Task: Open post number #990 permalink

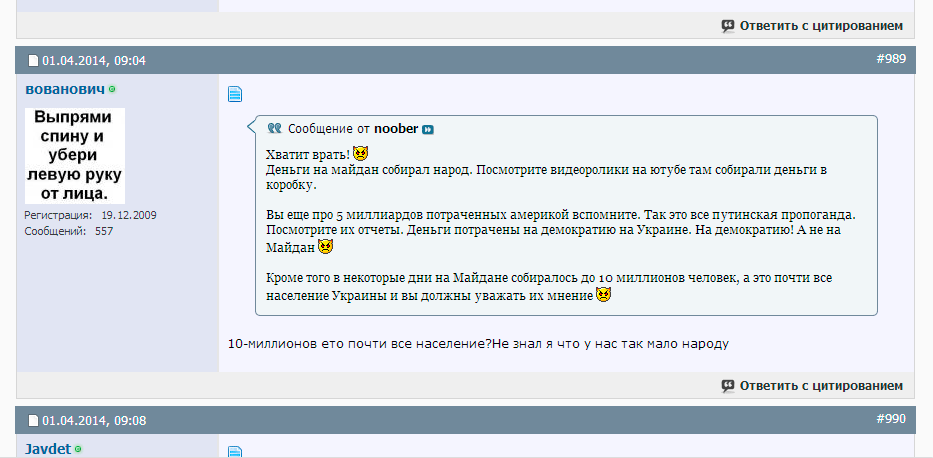Action: (x=891, y=419)
